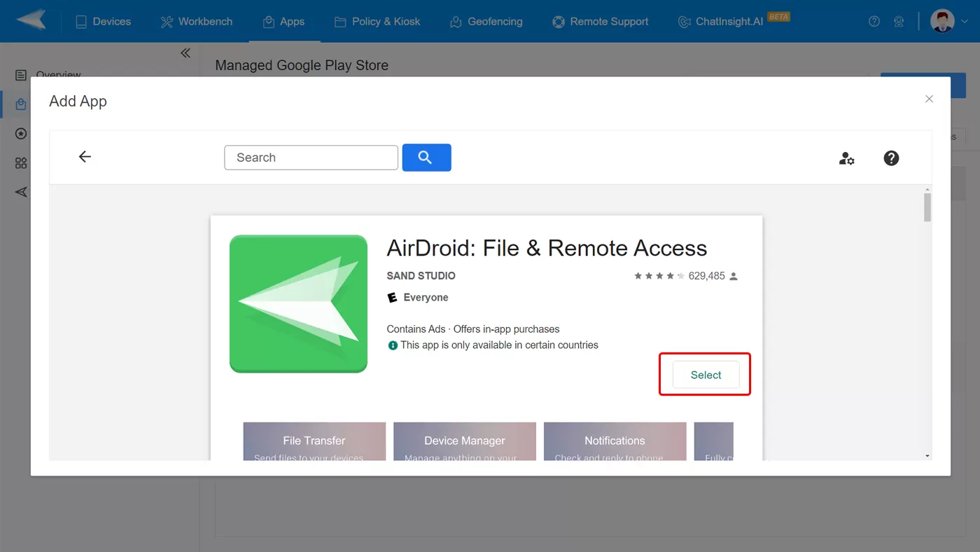This screenshot has width=980, height=552.
Task: Select the star circle sidebar icon
Action: pyautogui.click(x=21, y=134)
